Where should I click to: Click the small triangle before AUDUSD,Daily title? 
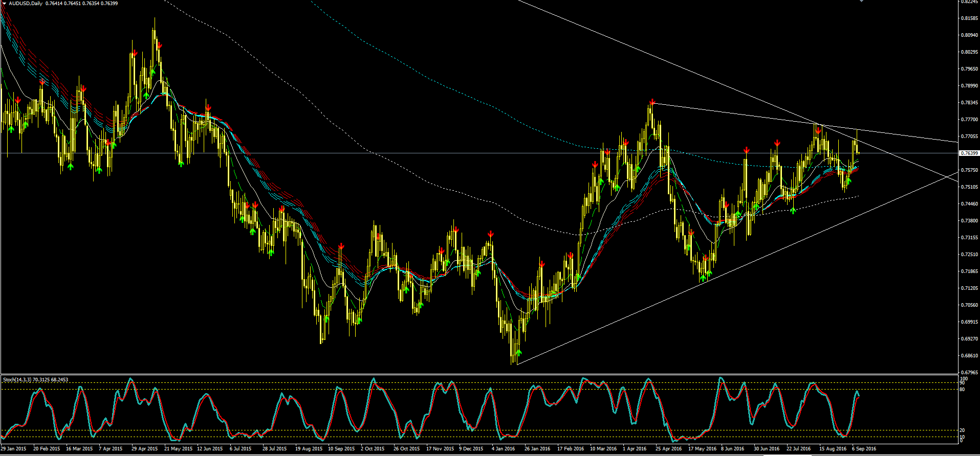pos(4,4)
